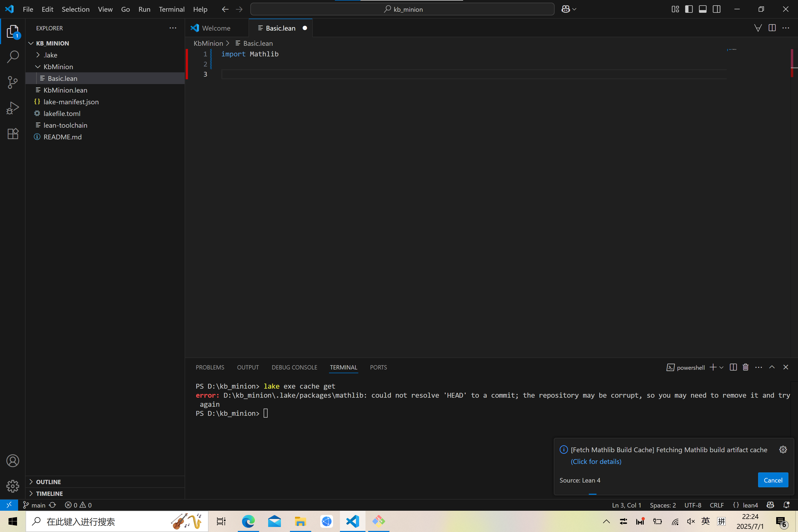
Task: Switch to the PROBLEMS tab
Action: pyautogui.click(x=210, y=367)
